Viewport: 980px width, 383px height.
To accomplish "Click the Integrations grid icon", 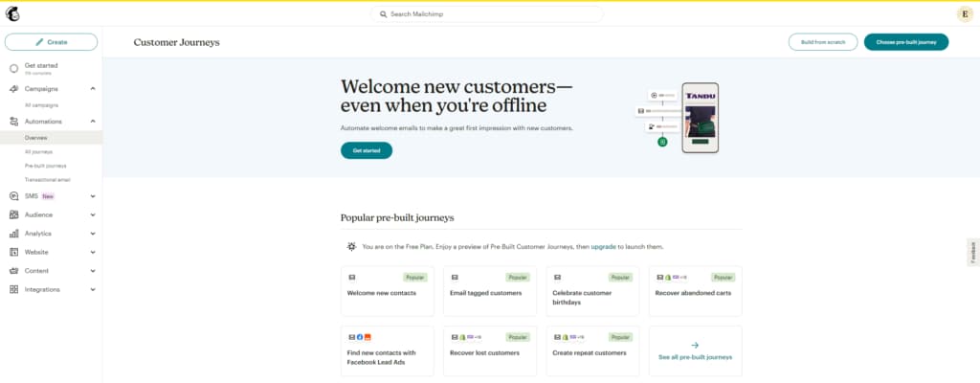I will coord(13,290).
